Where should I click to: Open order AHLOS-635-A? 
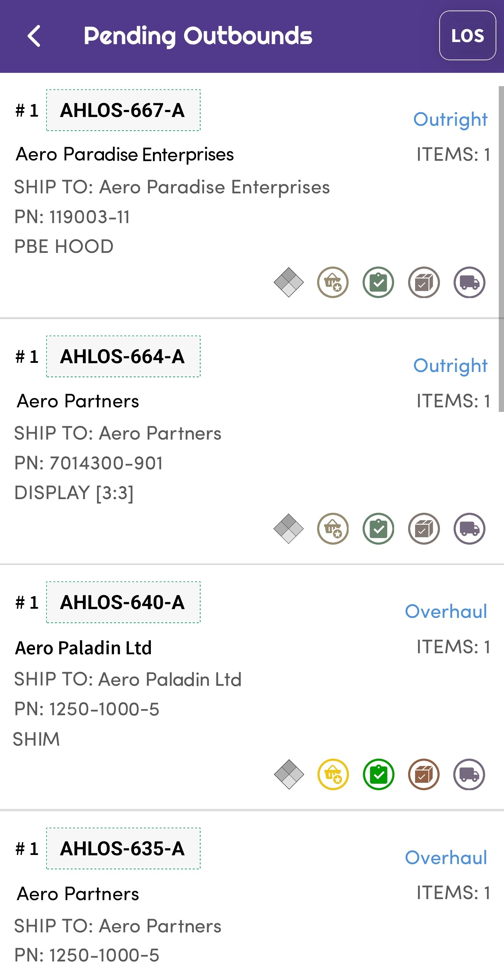[x=123, y=848]
